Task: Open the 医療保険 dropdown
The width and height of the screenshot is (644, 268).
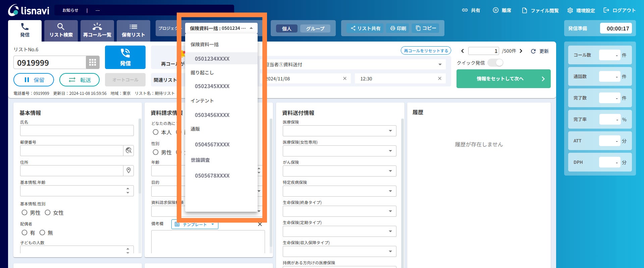Action: click(339, 131)
